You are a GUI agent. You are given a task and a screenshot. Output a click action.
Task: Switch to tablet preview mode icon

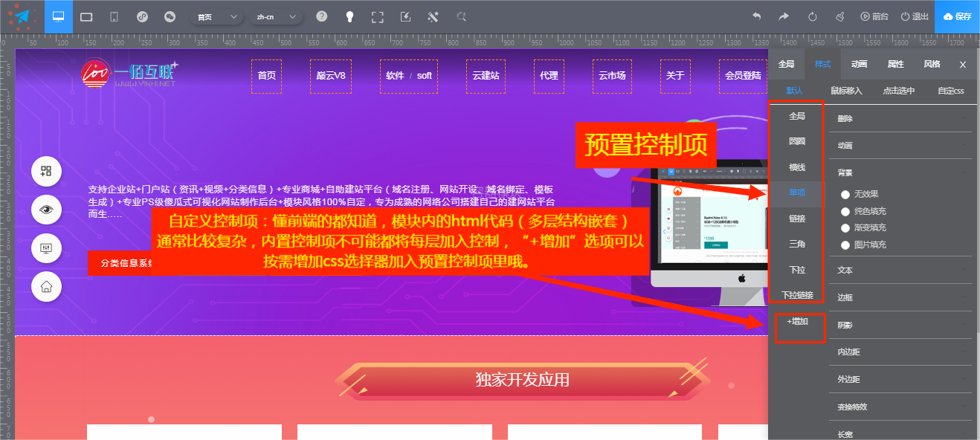(86, 16)
